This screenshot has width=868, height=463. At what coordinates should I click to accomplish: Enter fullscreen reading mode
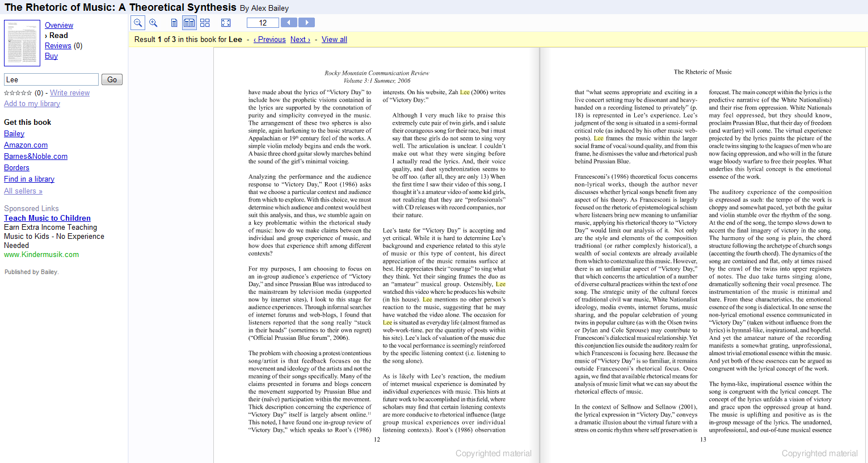click(x=226, y=23)
